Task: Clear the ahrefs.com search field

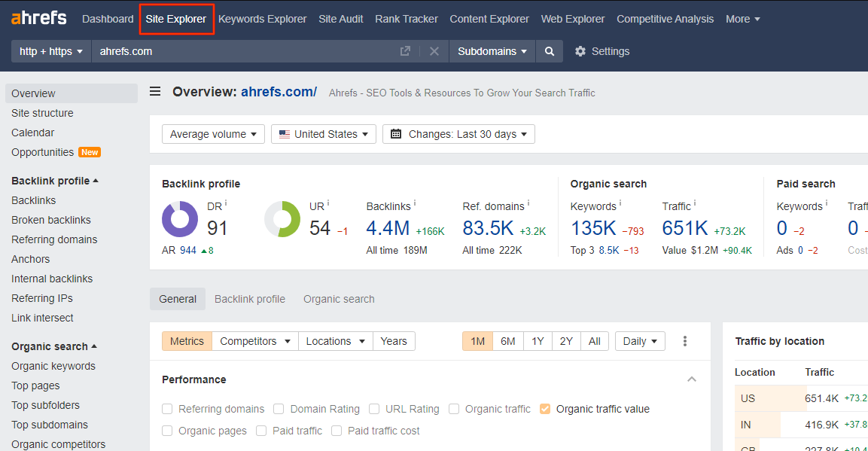Action: [x=434, y=51]
